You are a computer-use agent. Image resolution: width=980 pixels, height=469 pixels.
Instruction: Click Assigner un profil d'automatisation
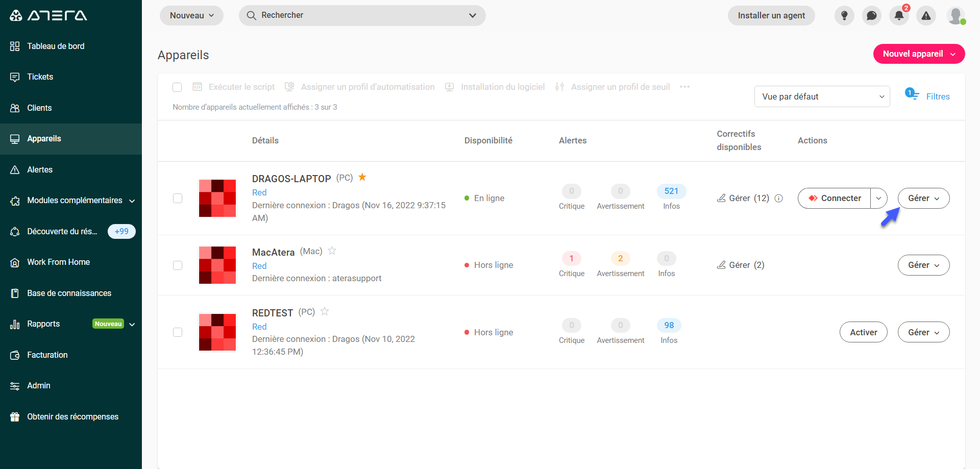pos(360,87)
